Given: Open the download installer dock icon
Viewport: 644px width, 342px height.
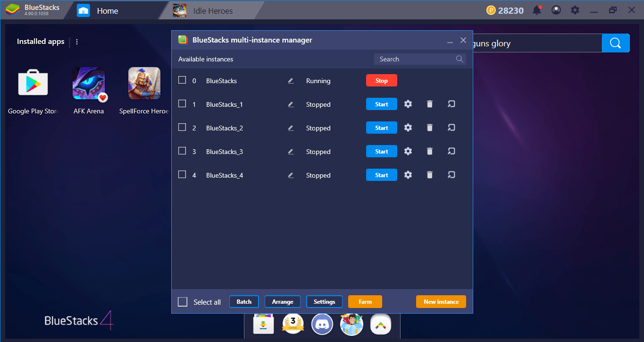Looking at the screenshot, I should click(264, 325).
